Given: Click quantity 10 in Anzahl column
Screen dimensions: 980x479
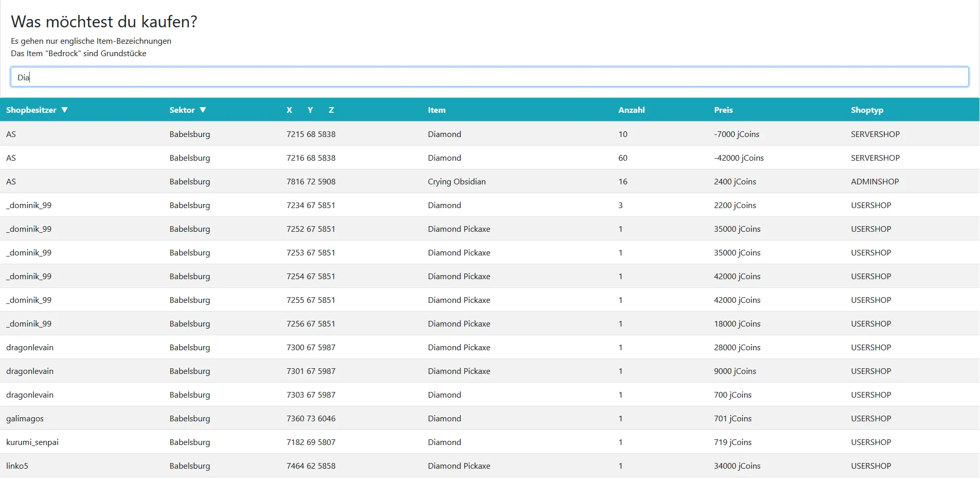Looking at the screenshot, I should pyautogui.click(x=623, y=134).
